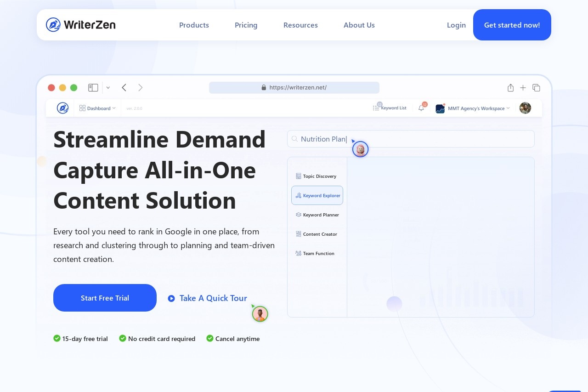Open the Pricing page
The image size is (588, 392).
pyautogui.click(x=246, y=25)
